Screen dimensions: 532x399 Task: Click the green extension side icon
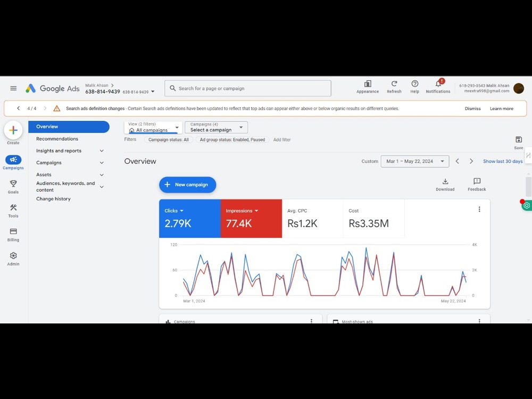tap(527, 205)
